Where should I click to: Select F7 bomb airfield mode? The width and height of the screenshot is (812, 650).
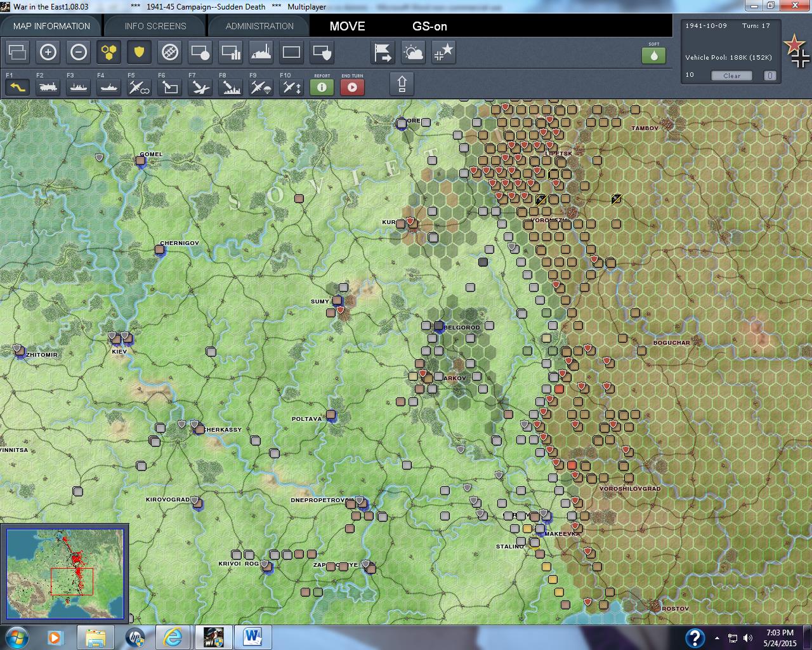point(200,86)
